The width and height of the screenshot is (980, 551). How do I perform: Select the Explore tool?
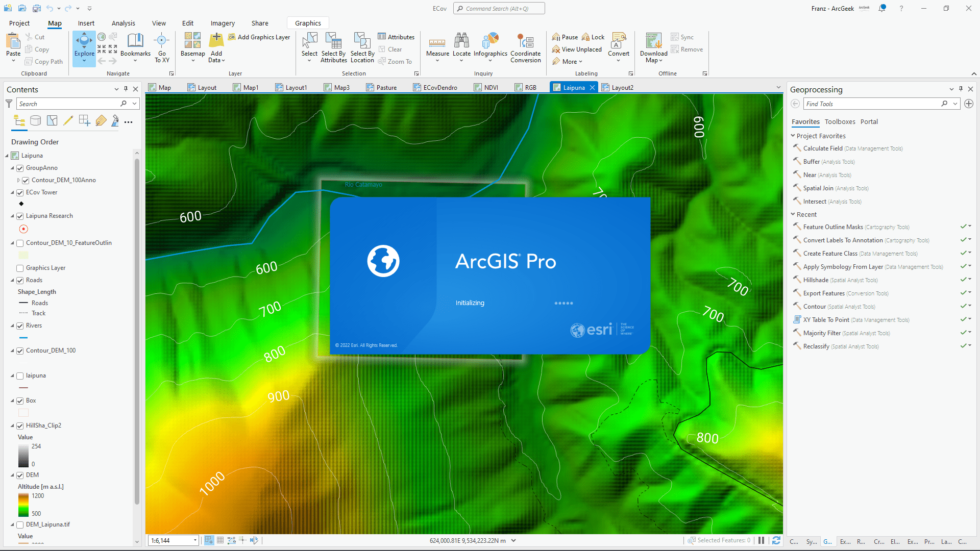pyautogui.click(x=84, y=46)
